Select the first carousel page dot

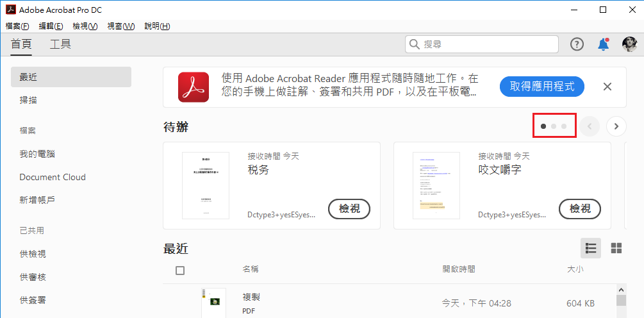(x=543, y=126)
